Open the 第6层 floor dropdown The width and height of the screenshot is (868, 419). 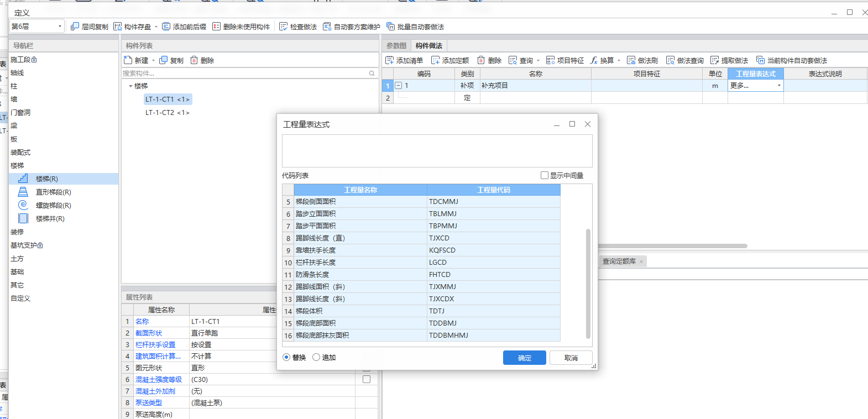point(37,27)
